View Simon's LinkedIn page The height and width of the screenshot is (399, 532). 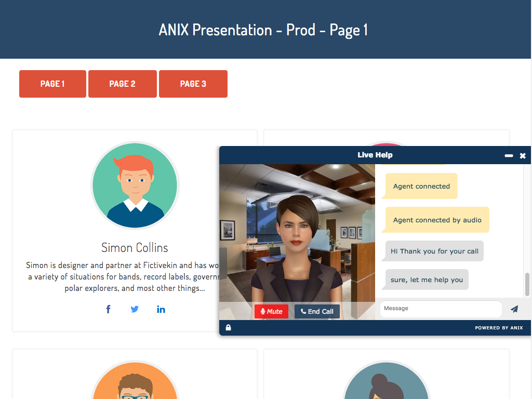tap(161, 309)
